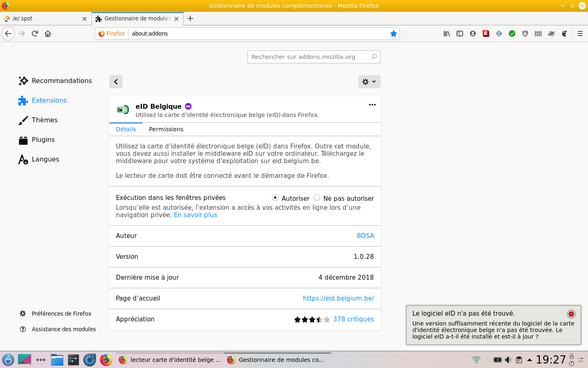Viewport: 588px width, 368px height.
Task: Open the Thèmes section
Action: [38, 120]
